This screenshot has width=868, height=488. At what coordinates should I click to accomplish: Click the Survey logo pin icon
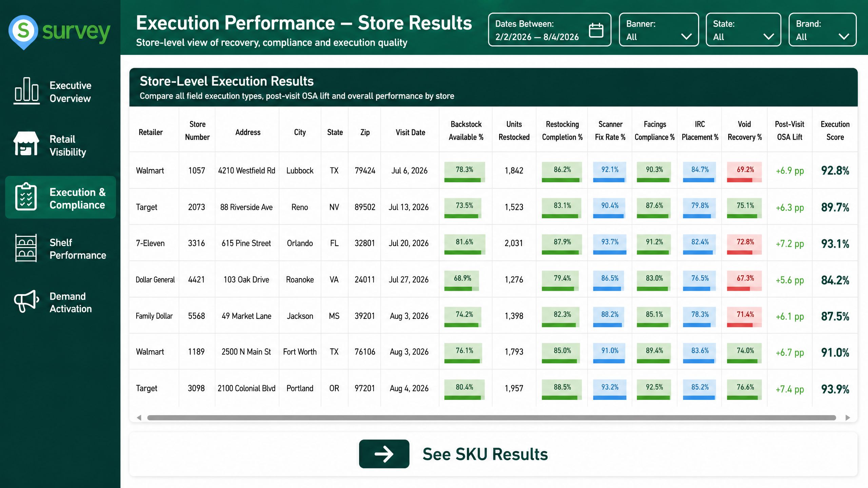(23, 32)
